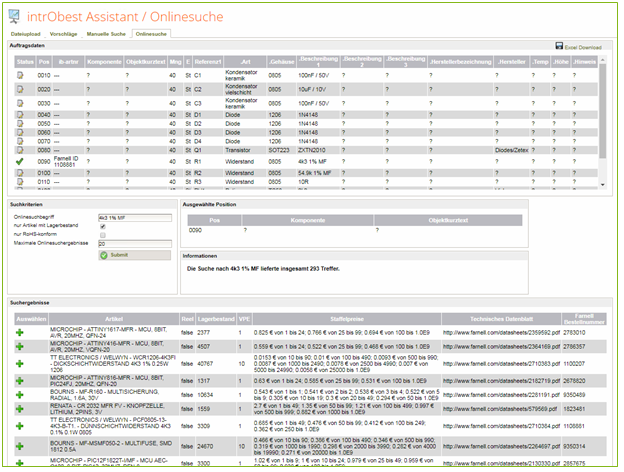Screen dimensions: 624x472
Task: Click the Staffelpreise column header
Action: point(347,319)
